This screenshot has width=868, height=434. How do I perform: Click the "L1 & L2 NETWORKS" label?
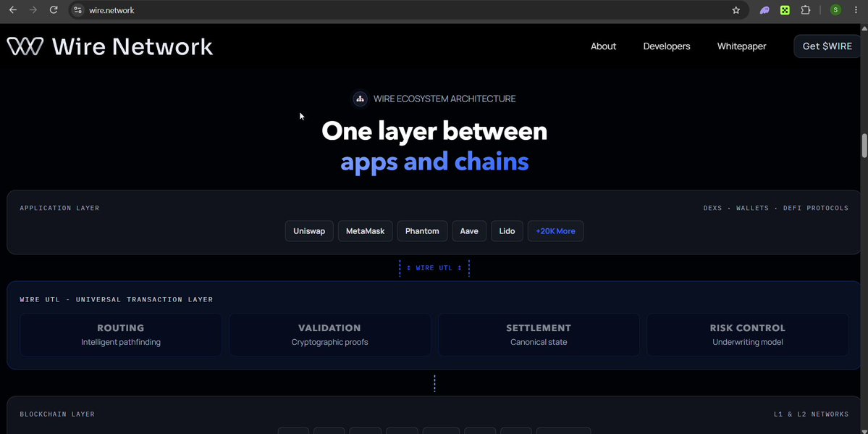click(x=811, y=414)
